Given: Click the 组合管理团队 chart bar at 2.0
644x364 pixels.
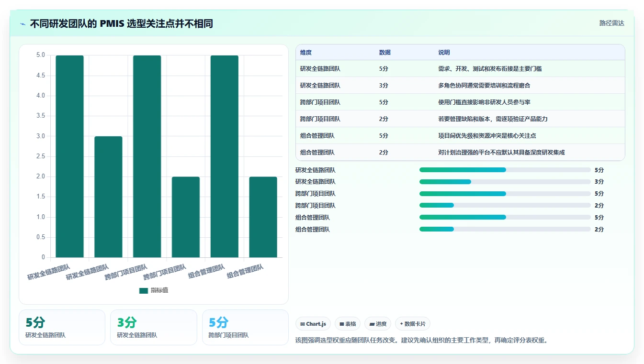Looking at the screenshot, I should pos(263,217).
